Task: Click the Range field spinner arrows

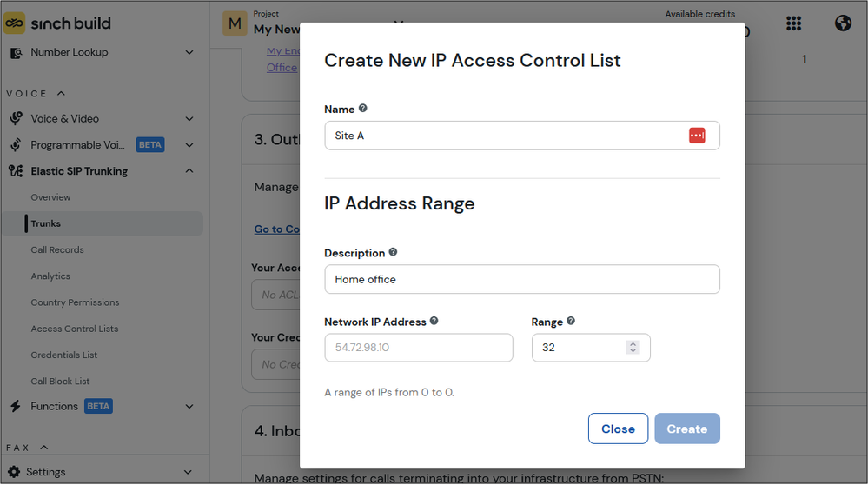Action: (633, 347)
